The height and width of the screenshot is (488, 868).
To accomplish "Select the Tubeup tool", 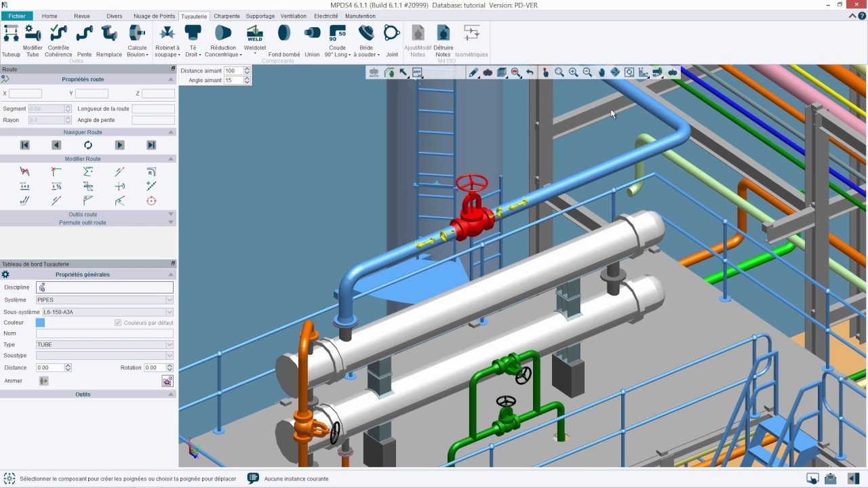I will point(11,41).
